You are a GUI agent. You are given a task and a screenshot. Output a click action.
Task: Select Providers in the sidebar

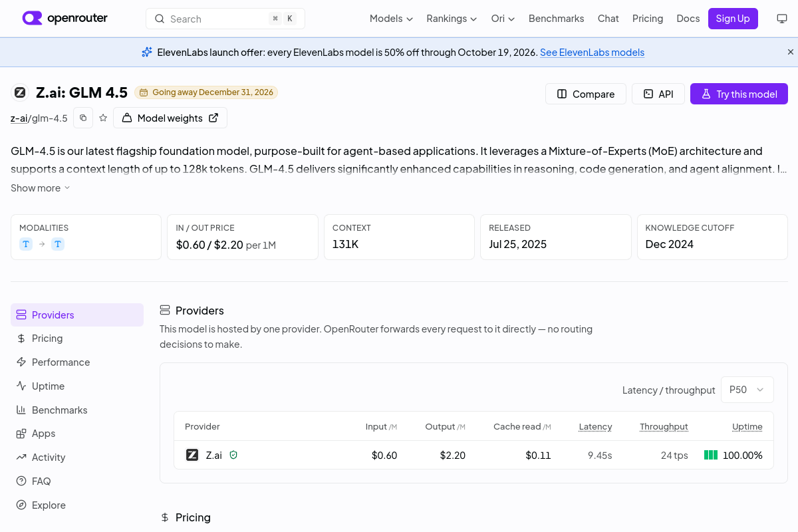[77, 315]
